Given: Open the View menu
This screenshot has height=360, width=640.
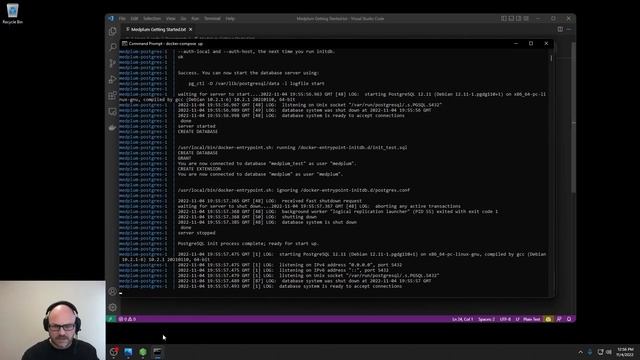Looking at the screenshot, I should [171, 18].
